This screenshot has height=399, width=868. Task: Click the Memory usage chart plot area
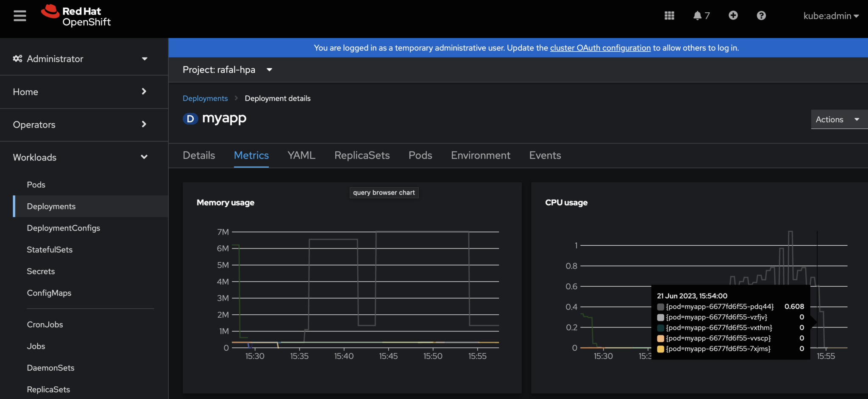[x=365, y=290]
